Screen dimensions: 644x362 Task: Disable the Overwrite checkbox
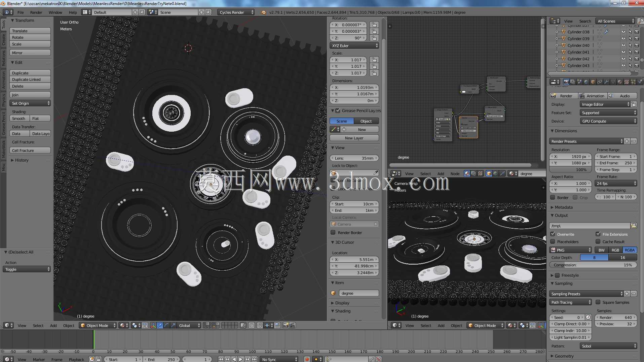553,234
